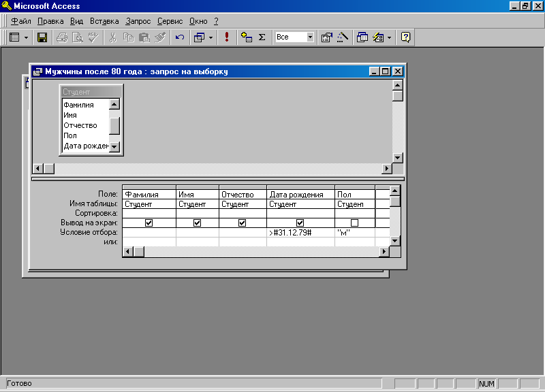This screenshot has height=392, width=545.
Task: Select Дата рождения in the Студент field list
Action: pyautogui.click(x=86, y=146)
